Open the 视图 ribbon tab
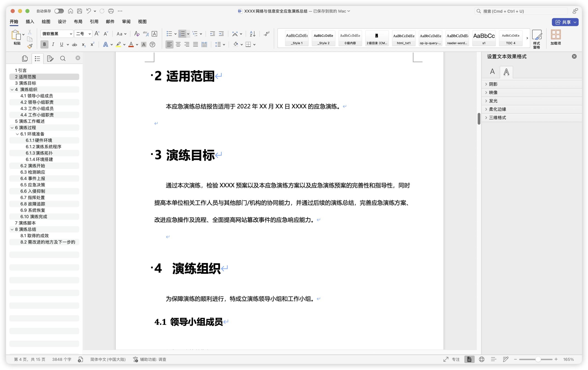This screenshot has width=588, height=370. [142, 22]
